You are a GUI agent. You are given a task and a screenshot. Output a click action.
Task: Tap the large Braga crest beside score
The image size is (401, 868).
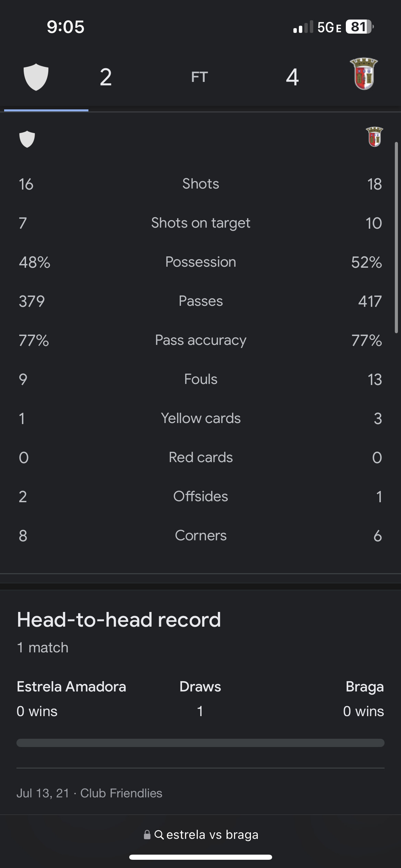pos(364,74)
